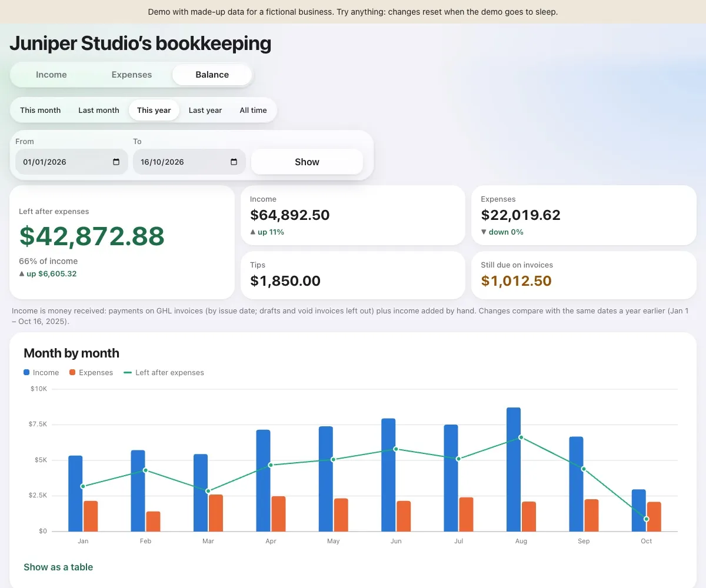Image resolution: width=706 pixels, height=588 pixels.
Task: Click the August income bar
Action: pyautogui.click(x=514, y=469)
